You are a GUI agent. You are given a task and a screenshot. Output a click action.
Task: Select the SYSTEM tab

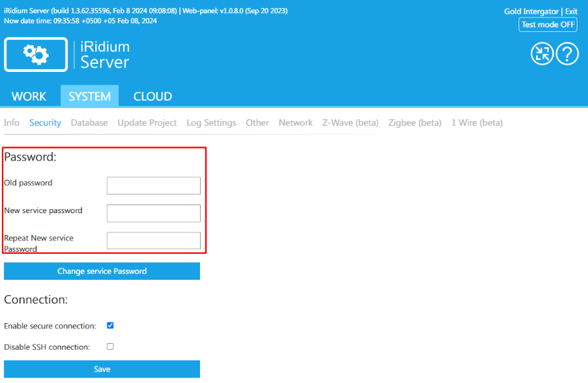(x=89, y=97)
